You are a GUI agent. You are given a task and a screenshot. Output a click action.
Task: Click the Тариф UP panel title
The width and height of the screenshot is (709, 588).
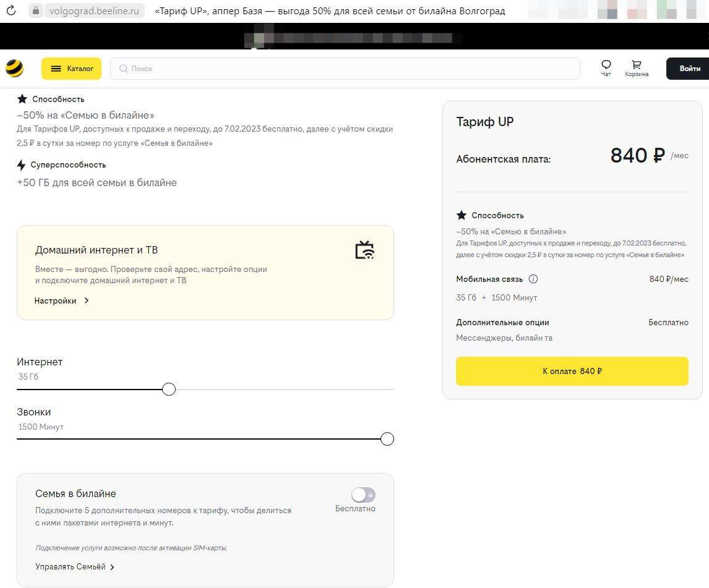coord(484,122)
